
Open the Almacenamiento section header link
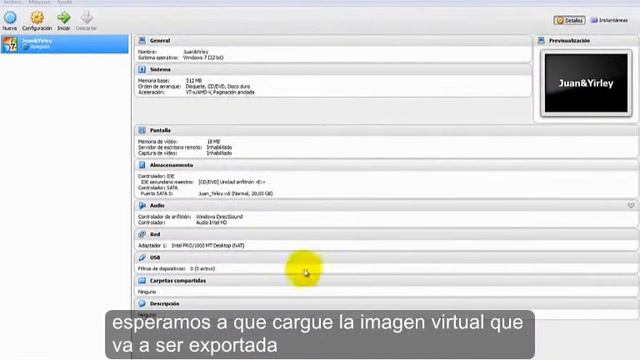[x=171, y=165]
